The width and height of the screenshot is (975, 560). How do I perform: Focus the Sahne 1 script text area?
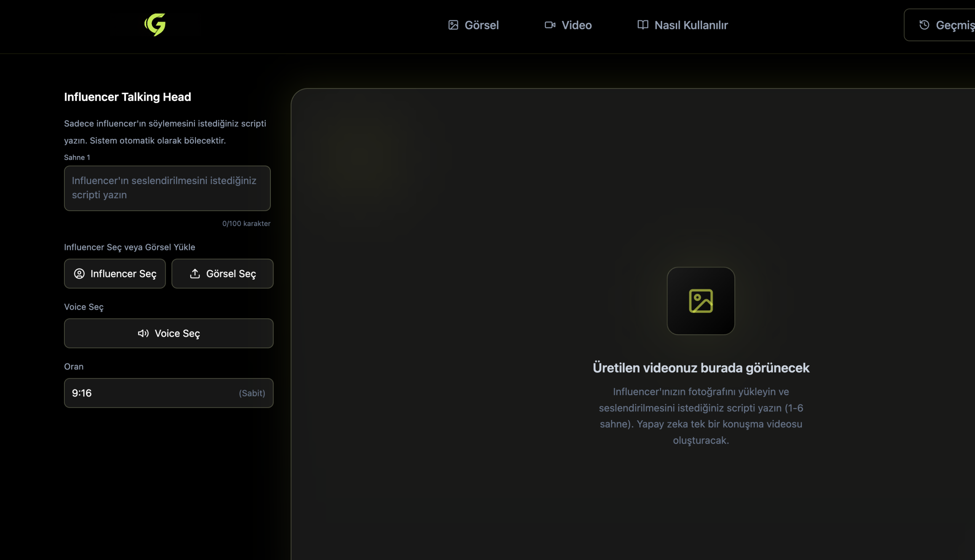point(167,188)
